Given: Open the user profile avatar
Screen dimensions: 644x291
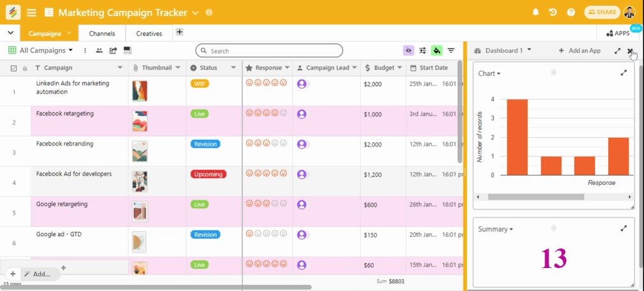Looking at the screenshot, I should 629,12.
